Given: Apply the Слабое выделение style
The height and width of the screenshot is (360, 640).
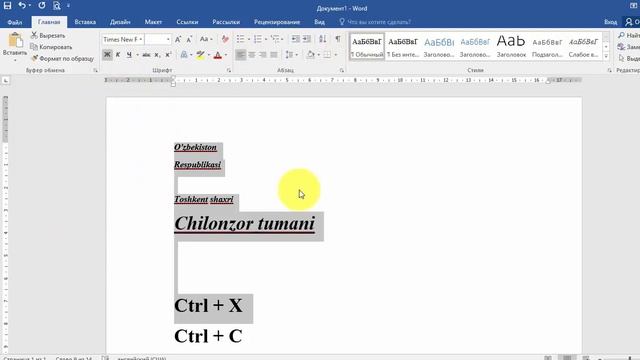Looking at the screenshot, I should point(583,47).
